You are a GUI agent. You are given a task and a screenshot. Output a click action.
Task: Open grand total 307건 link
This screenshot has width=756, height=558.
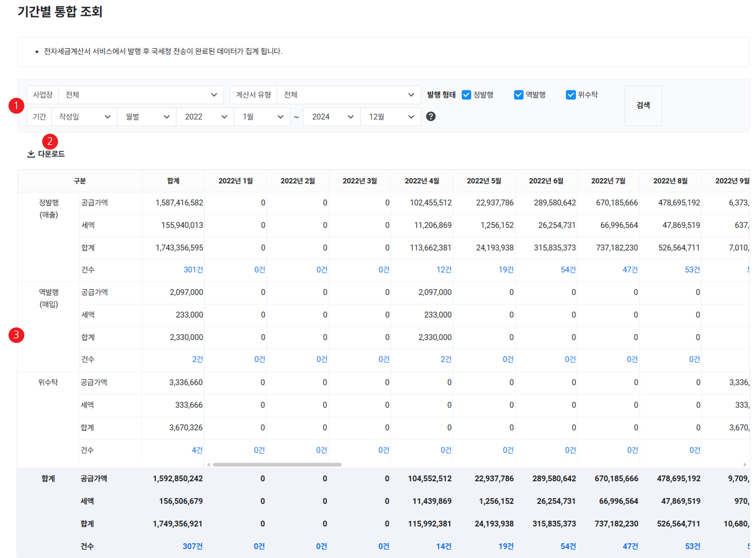click(x=192, y=546)
